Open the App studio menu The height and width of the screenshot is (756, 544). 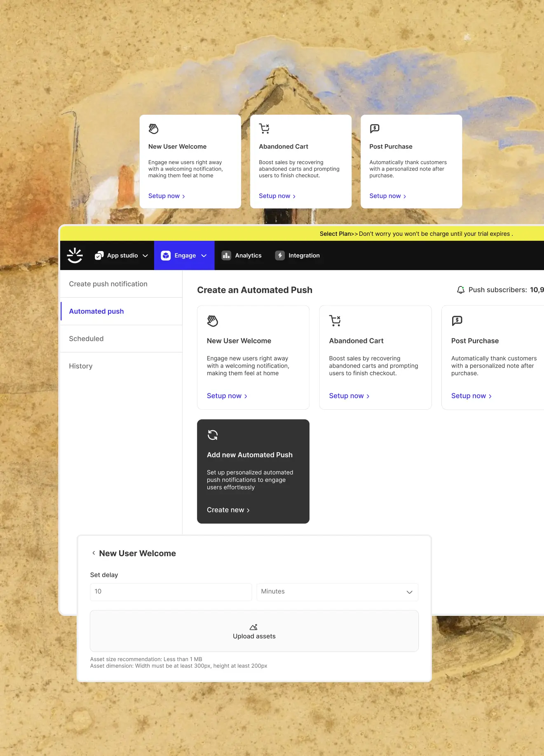point(122,256)
